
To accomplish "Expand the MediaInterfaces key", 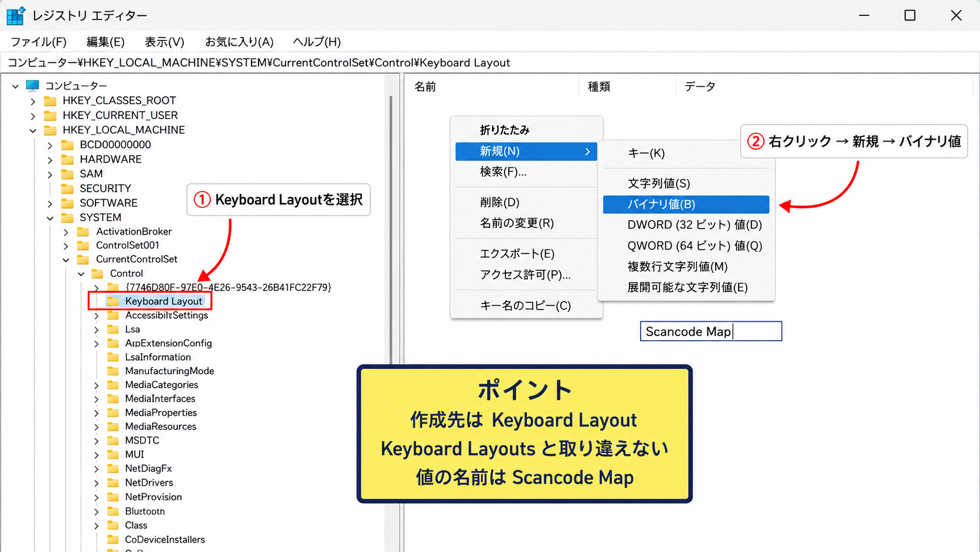I will pyautogui.click(x=97, y=399).
